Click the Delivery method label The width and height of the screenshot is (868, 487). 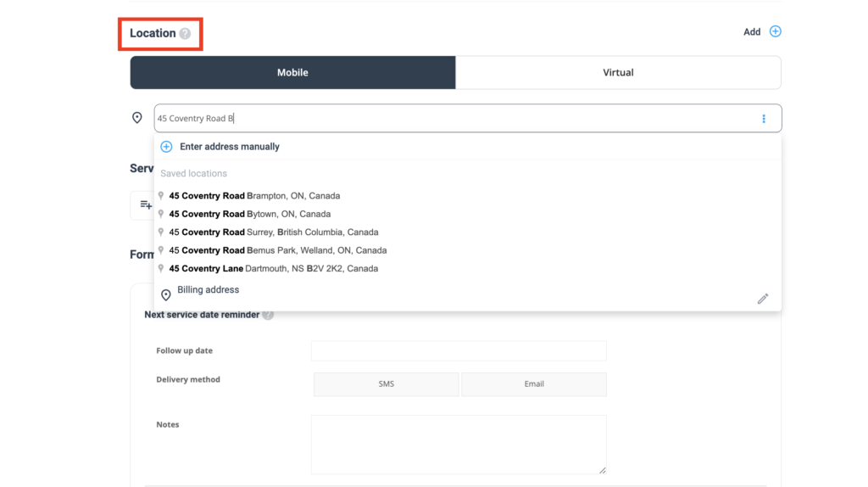(x=188, y=379)
